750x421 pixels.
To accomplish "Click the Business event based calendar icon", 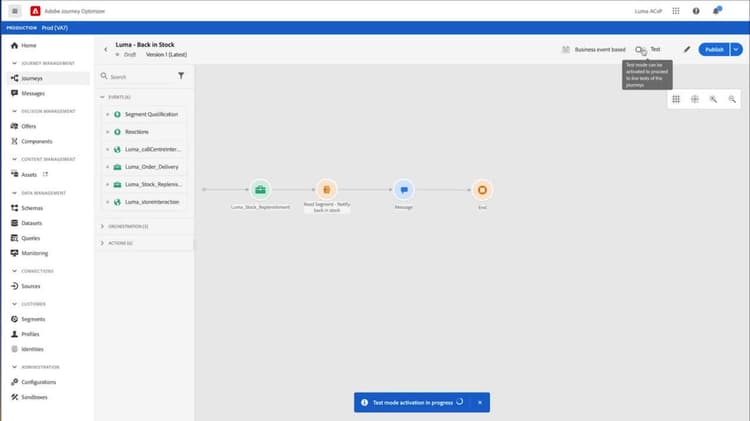I will pos(566,49).
